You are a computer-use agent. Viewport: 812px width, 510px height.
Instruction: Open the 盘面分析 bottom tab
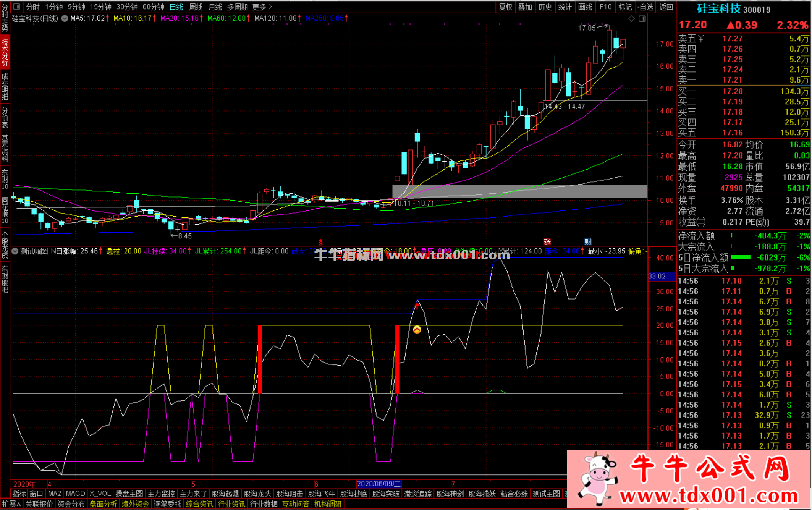pos(103,504)
